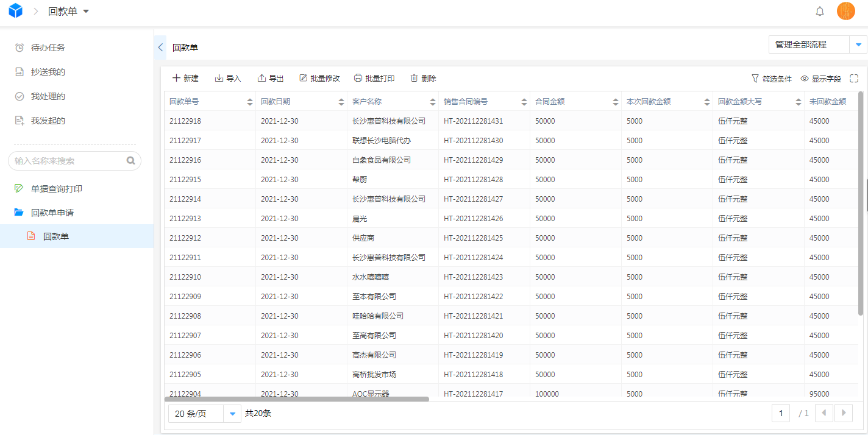Select the 导入 import icon
The image size is (868, 435).
coord(218,78)
